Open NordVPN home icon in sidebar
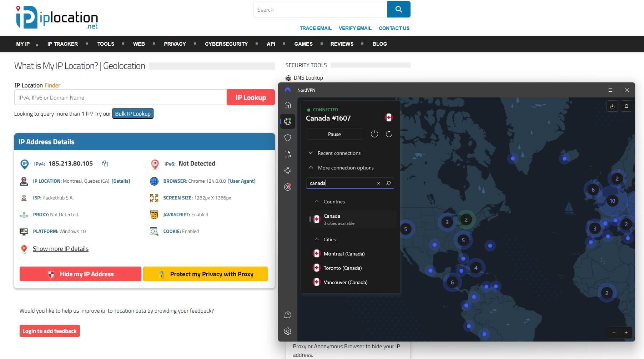The image size is (644, 359). [x=288, y=105]
